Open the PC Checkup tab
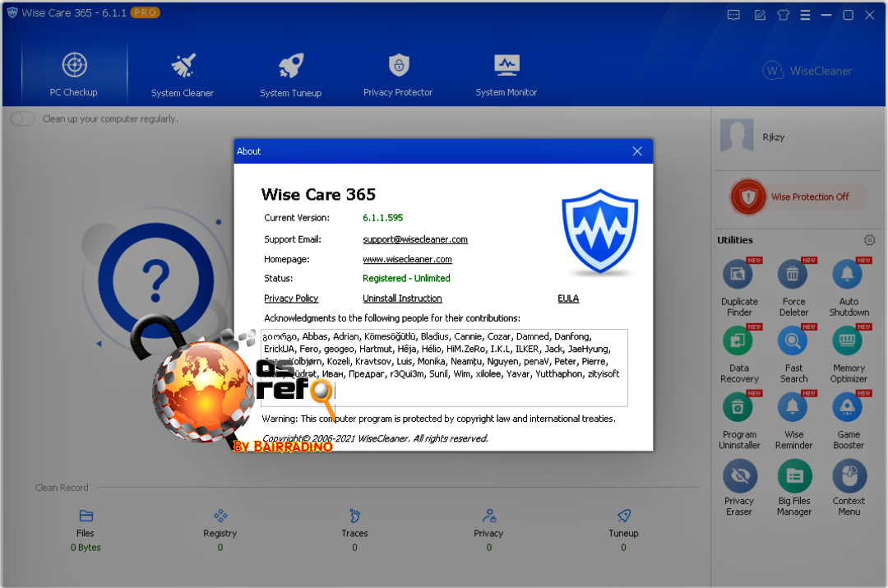This screenshot has width=888, height=588. pyautogui.click(x=74, y=74)
